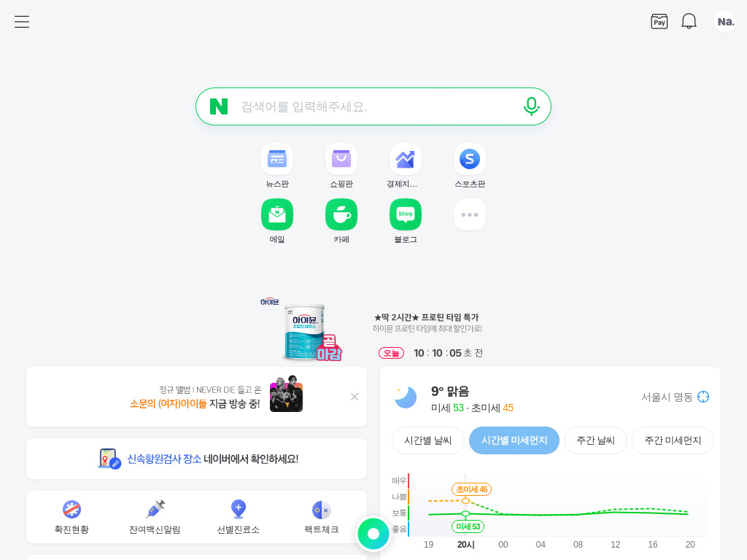Click the 오늘 badge on the ad

click(391, 353)
